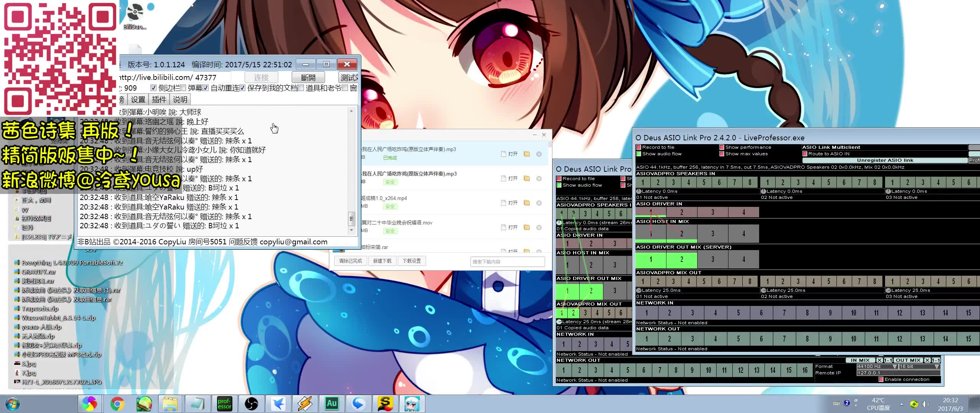980x413 pixels.
Task: Select ASIO HOST IN MIX channel 3 in LiveProfessor
Action: point(712,233)
